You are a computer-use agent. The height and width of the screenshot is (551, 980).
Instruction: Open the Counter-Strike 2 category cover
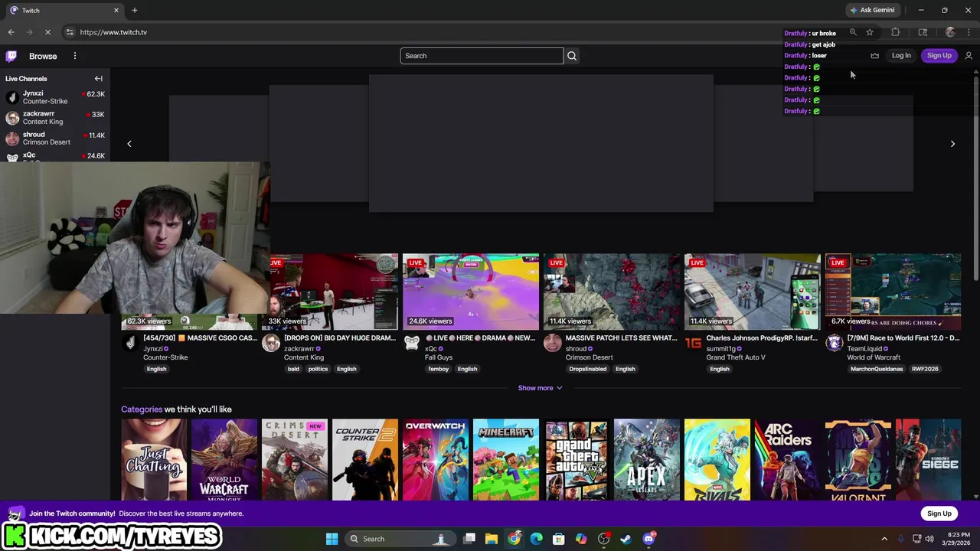pyautogui.click(x=365, y=460)
